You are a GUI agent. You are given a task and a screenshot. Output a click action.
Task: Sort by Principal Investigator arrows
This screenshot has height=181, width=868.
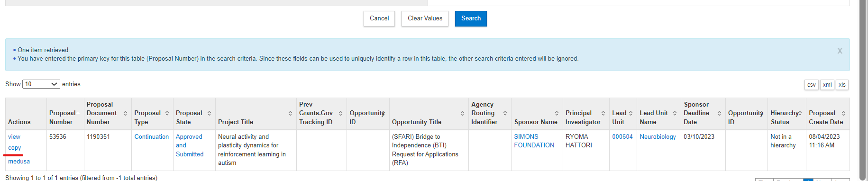click(603, 113)
